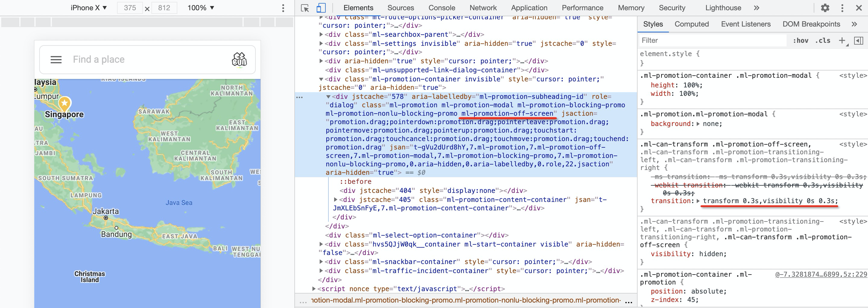Expand the ml-start-container visible div node
This screenshot has height=308, width=868.
(x=321, y=244)
